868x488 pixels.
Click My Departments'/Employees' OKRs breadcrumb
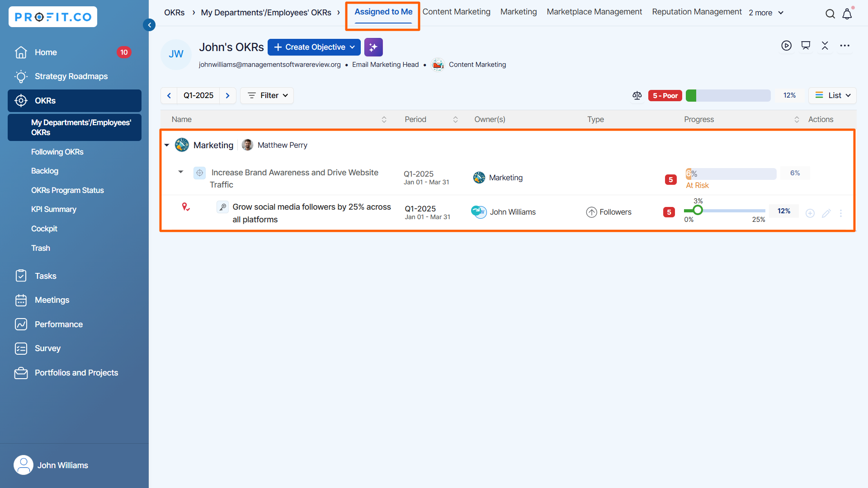(x=266, y=13)
